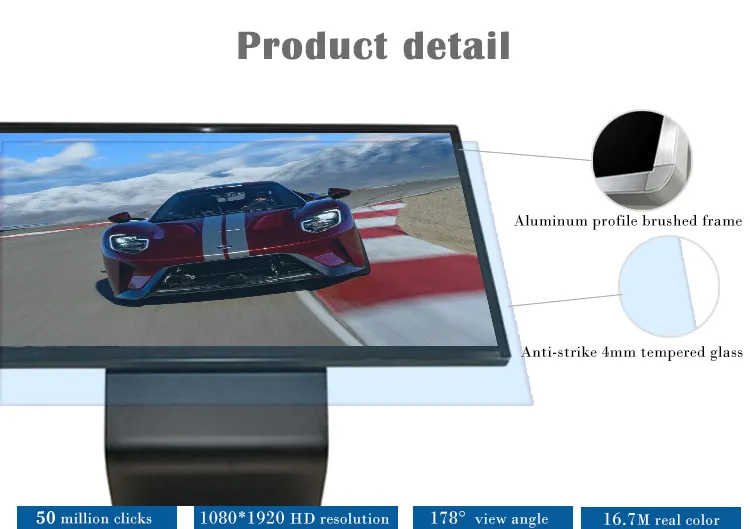Image resolution: width=750 pixels, height=529 pixels.
Task: Click the "178° view angle" blue label
Action: tap(493, 518)
